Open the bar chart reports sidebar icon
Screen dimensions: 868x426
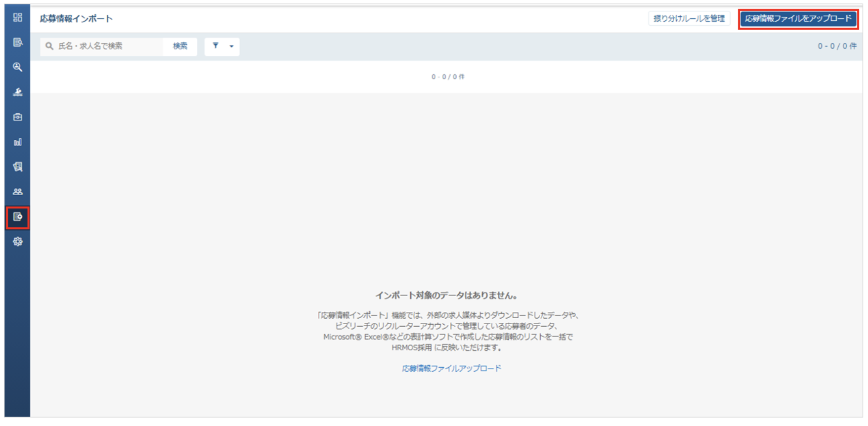point(18,142)
